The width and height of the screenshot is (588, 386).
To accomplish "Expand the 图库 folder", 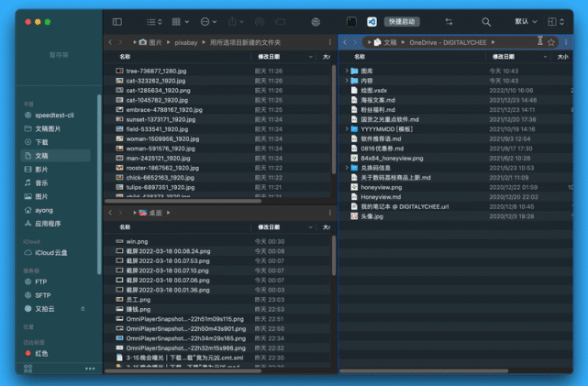I will (x=347, y=71).
